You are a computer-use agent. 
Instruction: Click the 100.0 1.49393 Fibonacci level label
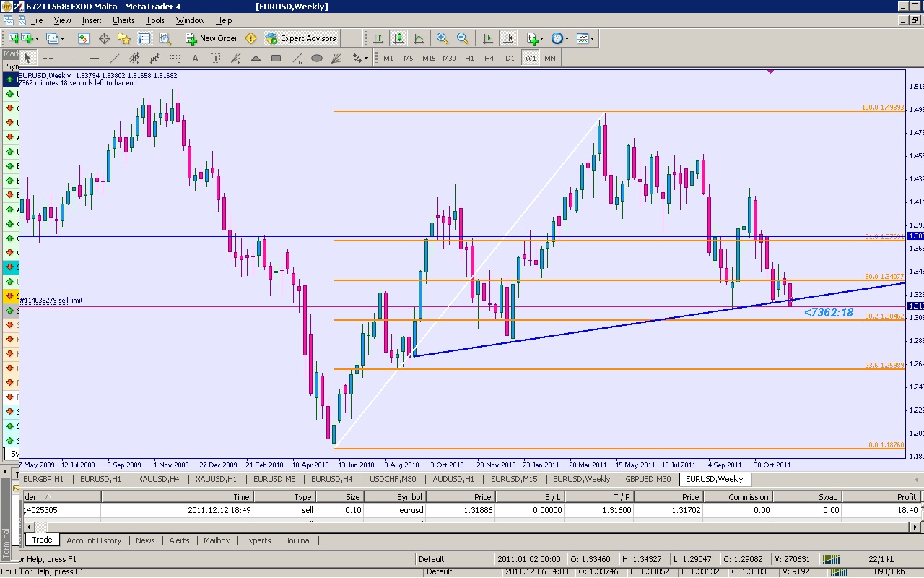[883, 108]
